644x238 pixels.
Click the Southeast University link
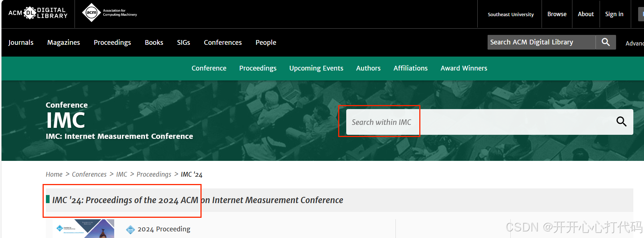tap(511, 14)
